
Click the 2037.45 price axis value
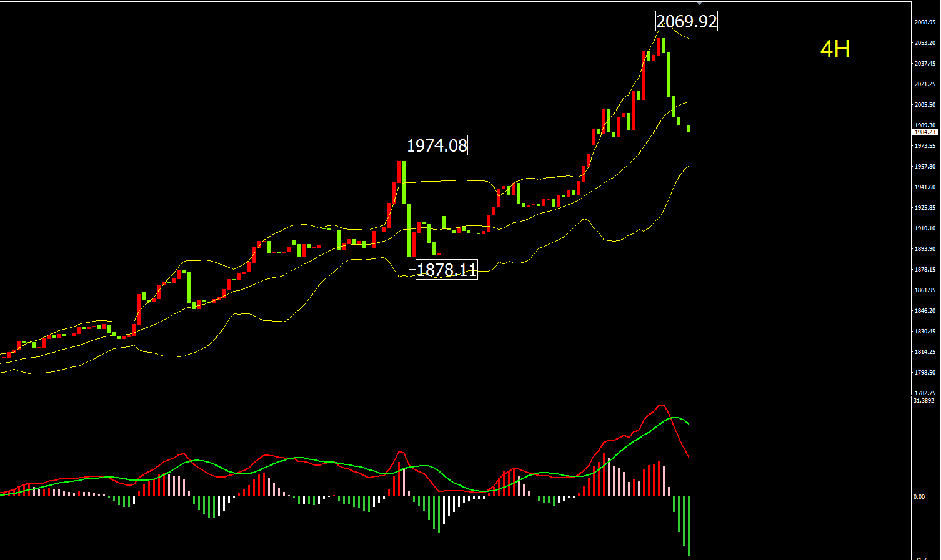925,64
